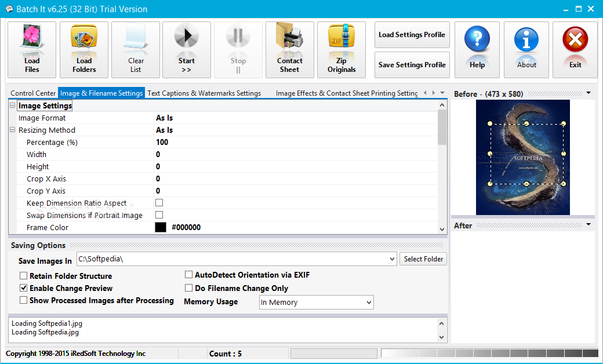Viewport: 603px width, 364px height.
Task: Click Percentage value 100
Action: coord(162,142)
